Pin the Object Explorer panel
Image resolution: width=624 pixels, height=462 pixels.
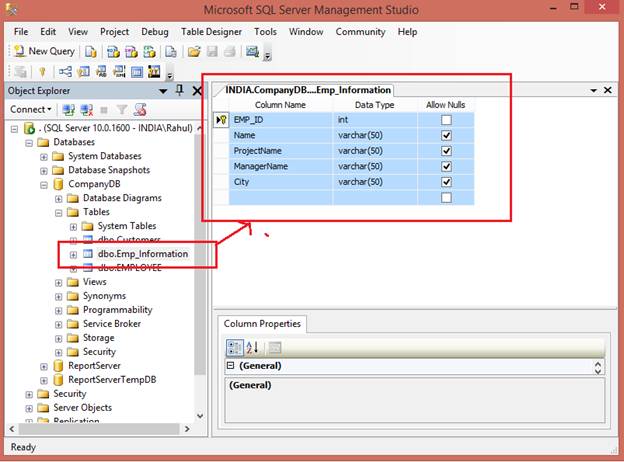click(x=180, y=90)
